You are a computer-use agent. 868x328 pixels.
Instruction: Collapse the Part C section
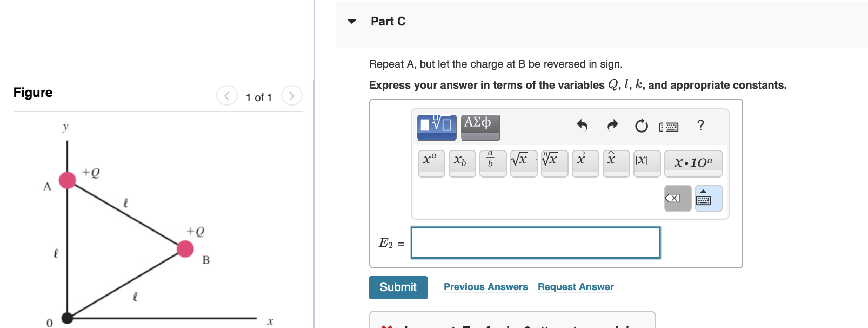(352, 21)
